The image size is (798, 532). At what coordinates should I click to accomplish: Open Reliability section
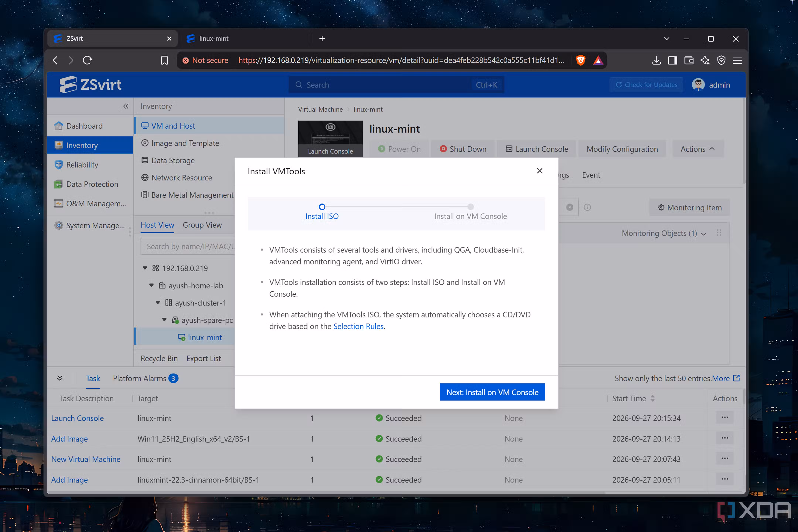(x=90, y=165)
